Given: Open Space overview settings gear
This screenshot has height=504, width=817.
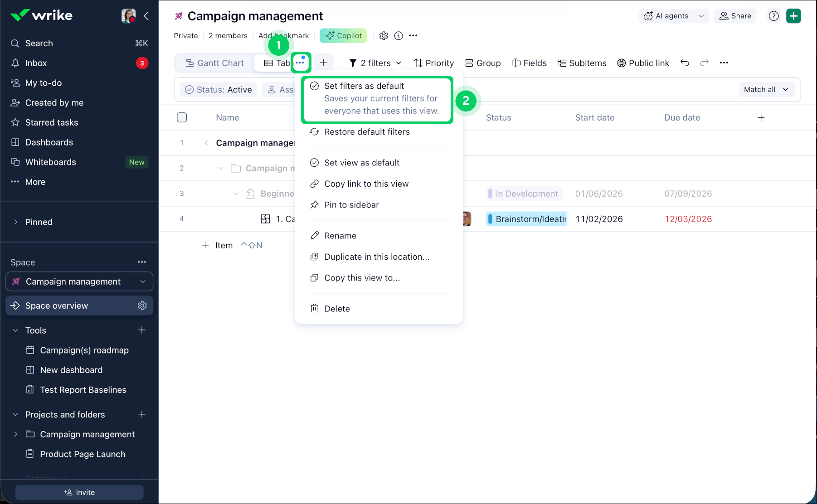Looking at the screenshot, I should [142, 305].
